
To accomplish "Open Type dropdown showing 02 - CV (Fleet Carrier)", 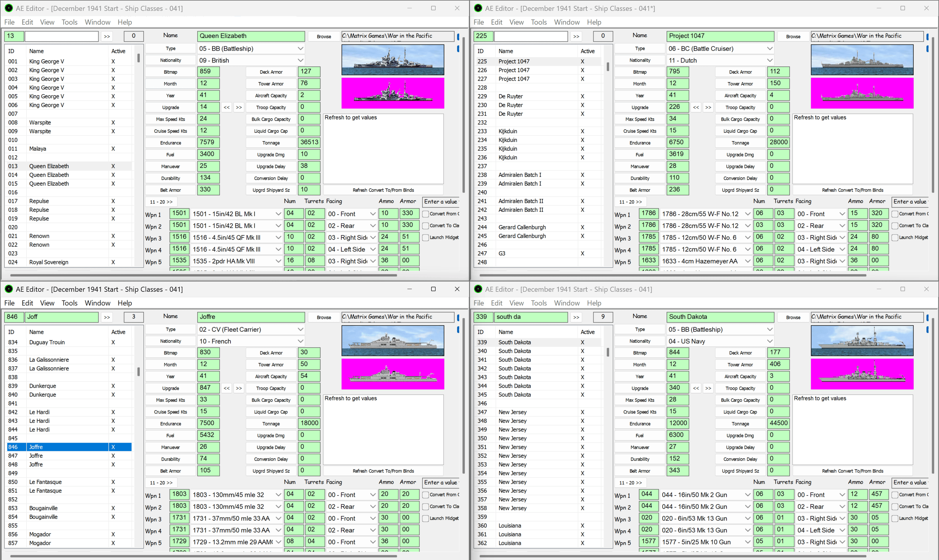I will tap(251, 329).
